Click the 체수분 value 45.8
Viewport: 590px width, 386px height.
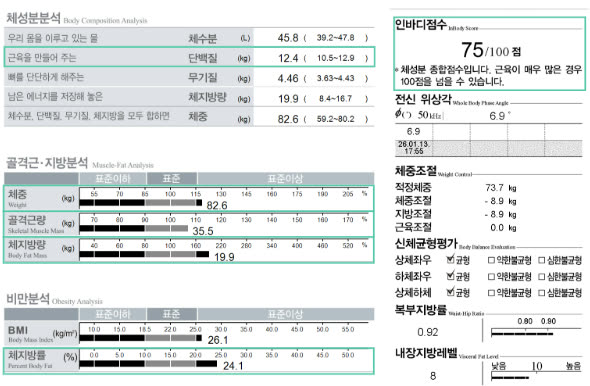click(288, 38)
